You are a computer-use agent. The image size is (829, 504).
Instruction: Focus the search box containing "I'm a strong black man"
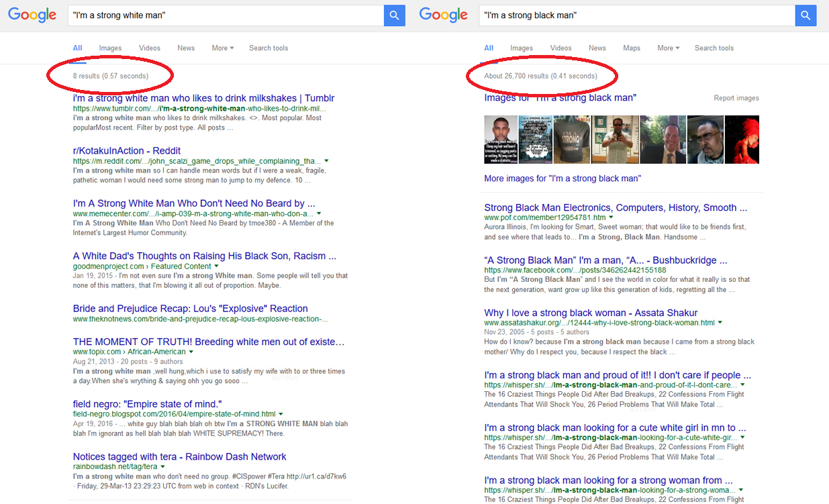click(636, 15)
